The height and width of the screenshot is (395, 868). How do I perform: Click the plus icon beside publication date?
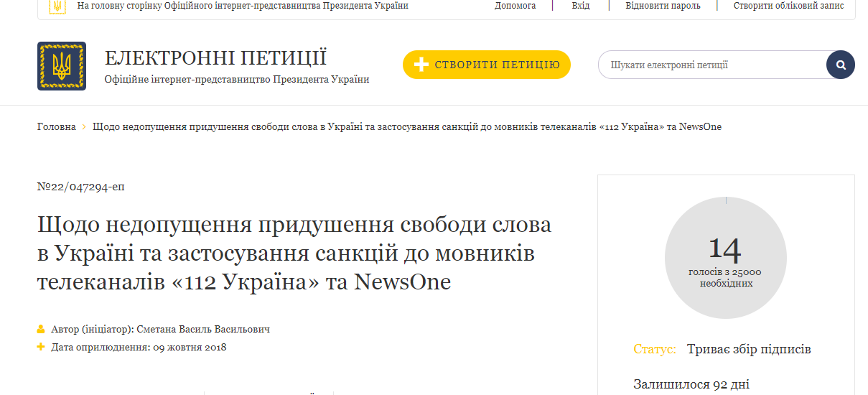(41, 348)
